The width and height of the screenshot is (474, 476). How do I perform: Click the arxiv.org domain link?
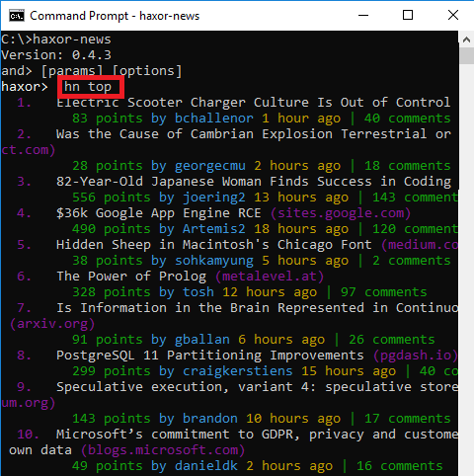[52, 324]
